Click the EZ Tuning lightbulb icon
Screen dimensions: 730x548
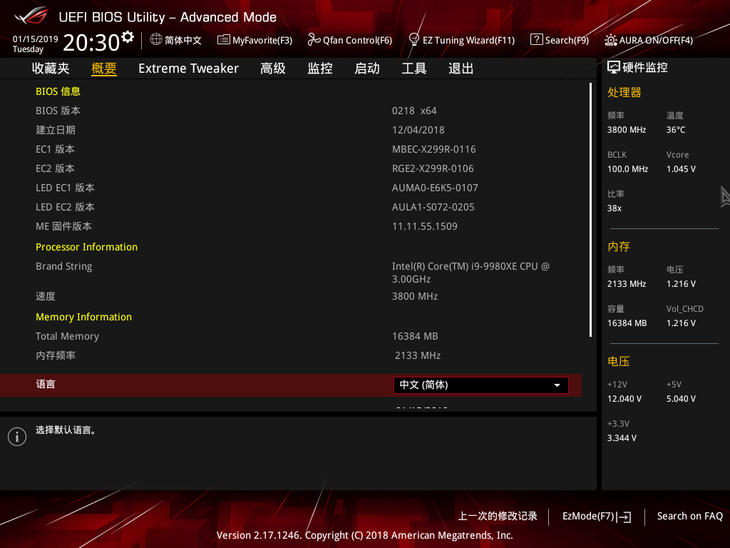tap(413, 40)
